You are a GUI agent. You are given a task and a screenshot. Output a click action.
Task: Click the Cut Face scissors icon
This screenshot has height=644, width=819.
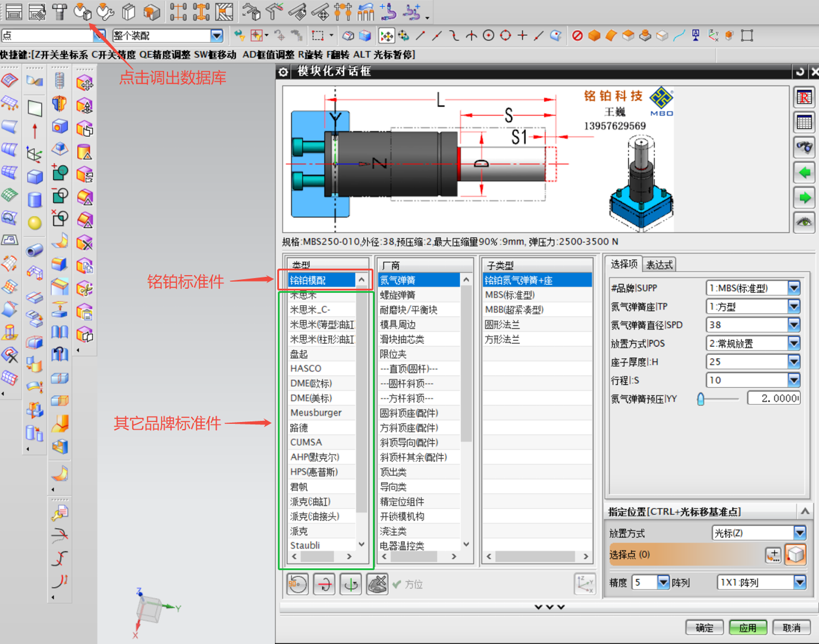click(x=85, y=289)
